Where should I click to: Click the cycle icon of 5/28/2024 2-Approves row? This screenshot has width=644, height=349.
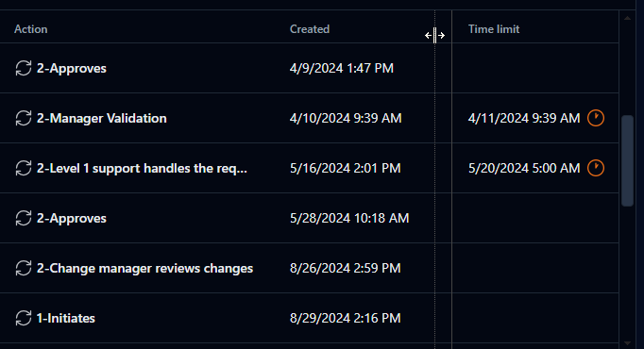tap(24, 218)
